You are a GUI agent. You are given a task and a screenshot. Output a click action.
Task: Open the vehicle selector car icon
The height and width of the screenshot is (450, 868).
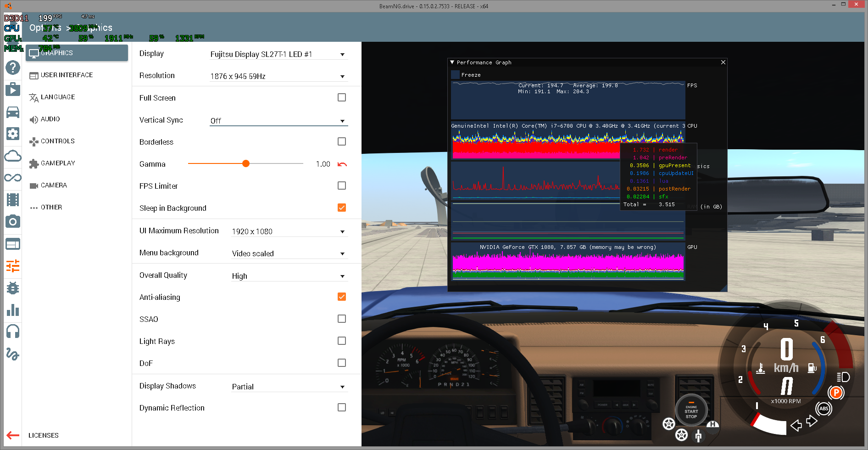(13, 112)
